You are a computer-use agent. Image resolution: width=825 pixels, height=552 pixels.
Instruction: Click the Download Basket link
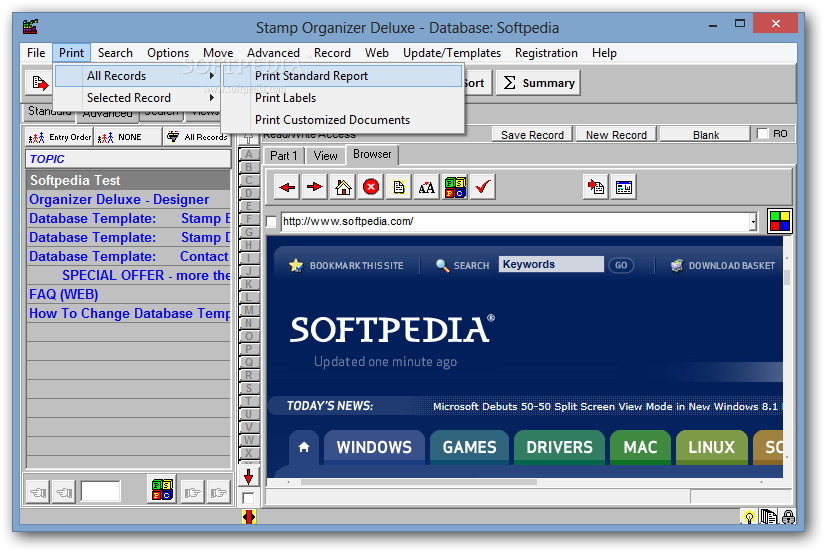(722, 266)
